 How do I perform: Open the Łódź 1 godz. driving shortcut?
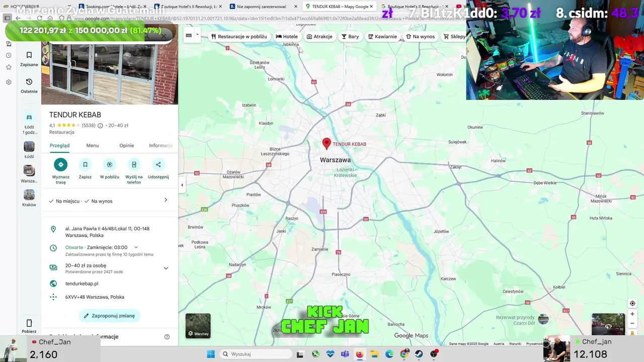click(x=29, y=123)
